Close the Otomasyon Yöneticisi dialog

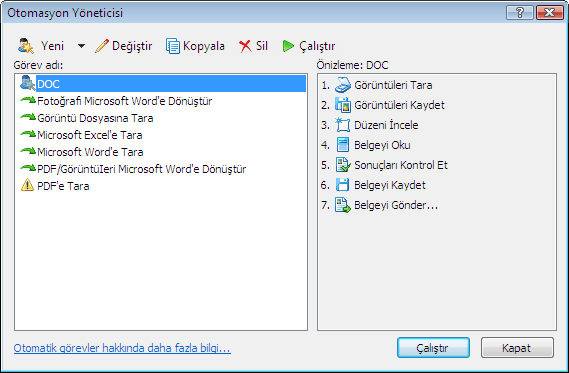549,13
